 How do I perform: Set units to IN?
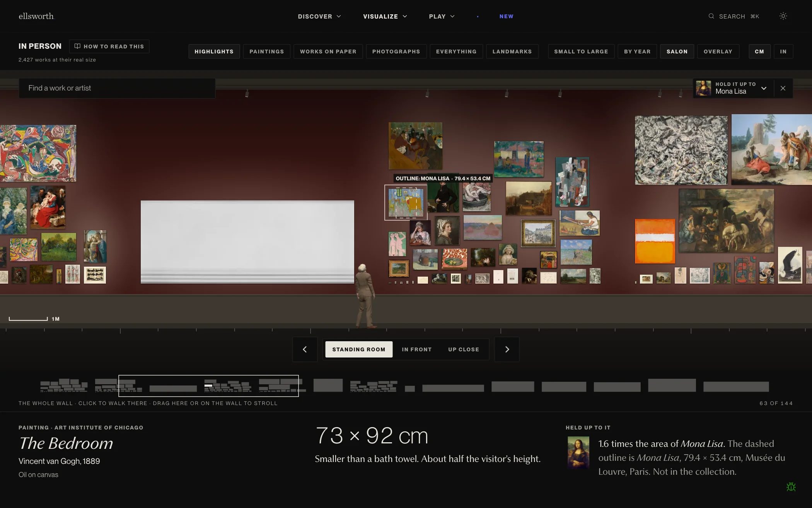[x=783, y=51]
